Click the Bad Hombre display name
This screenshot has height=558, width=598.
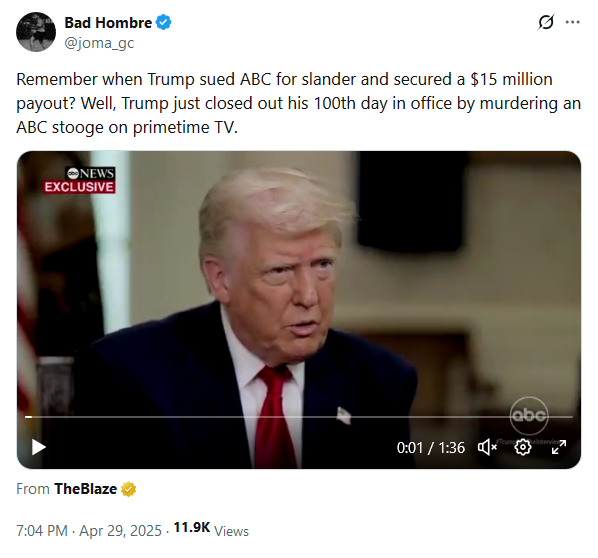point(108,23)
